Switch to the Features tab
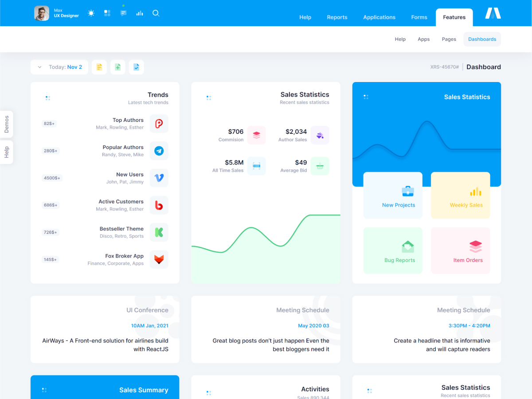Viewport: 532px width, 399px height. [x=454, y=17]
